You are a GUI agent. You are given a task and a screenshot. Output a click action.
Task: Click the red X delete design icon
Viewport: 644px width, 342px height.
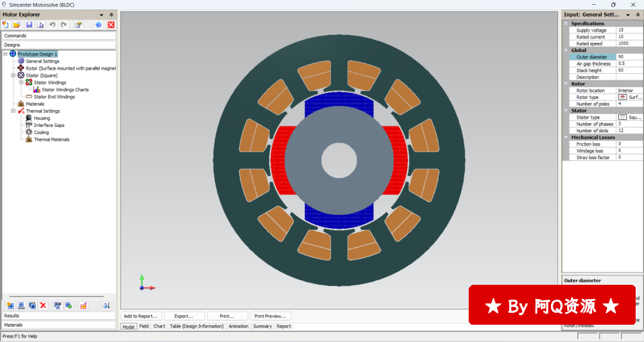click(x=44, y=306)
